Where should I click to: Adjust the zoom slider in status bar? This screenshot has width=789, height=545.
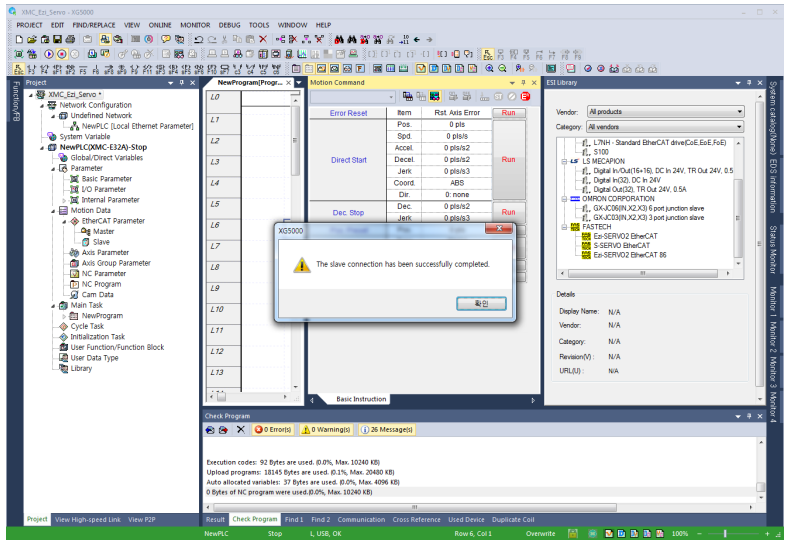pos(726,534)
